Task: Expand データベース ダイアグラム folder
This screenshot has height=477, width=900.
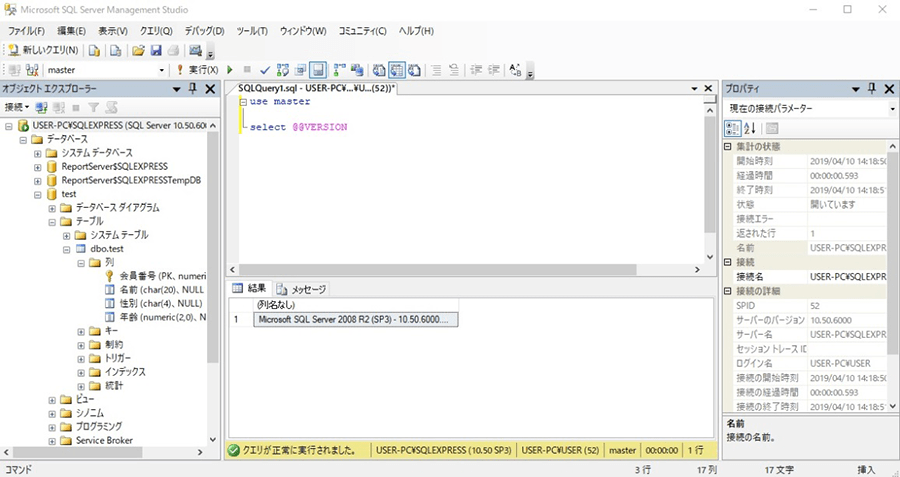Action: click(52, 208)
